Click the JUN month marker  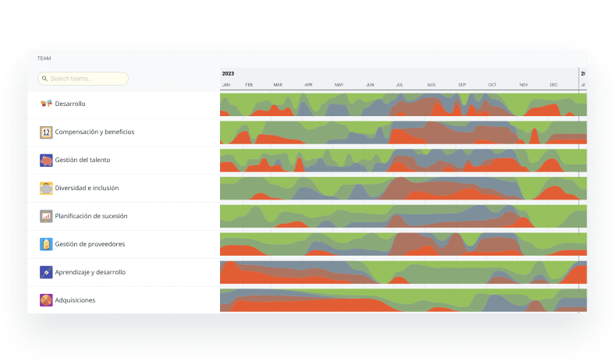click(x=370, y=85)
